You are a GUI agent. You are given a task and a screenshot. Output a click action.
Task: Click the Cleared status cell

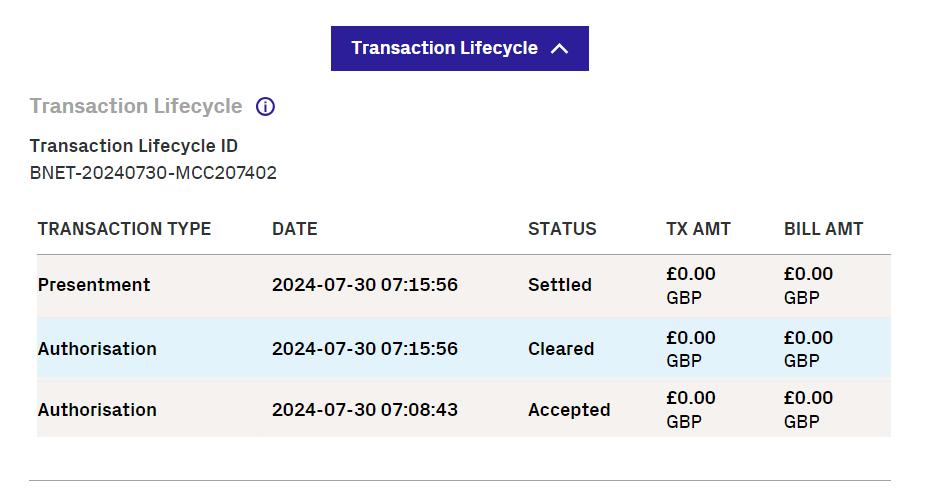tap(561, 349)
